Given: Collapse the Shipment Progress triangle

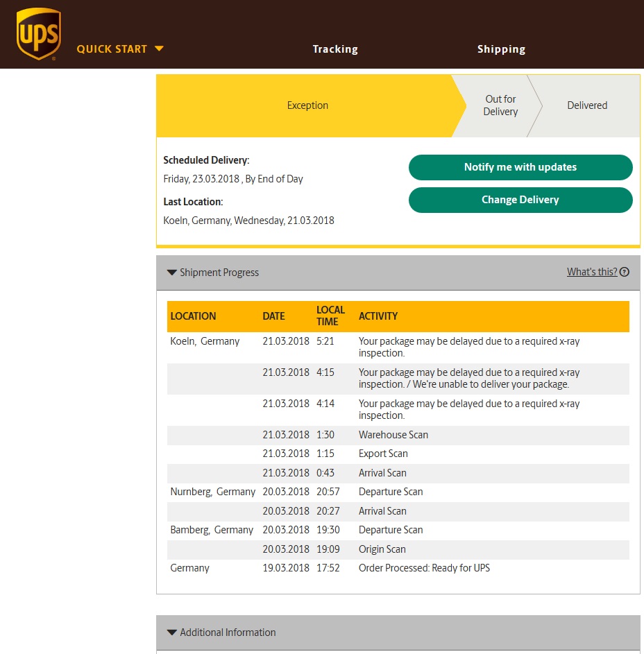Looking at the screenshot, I should (171, 273).
